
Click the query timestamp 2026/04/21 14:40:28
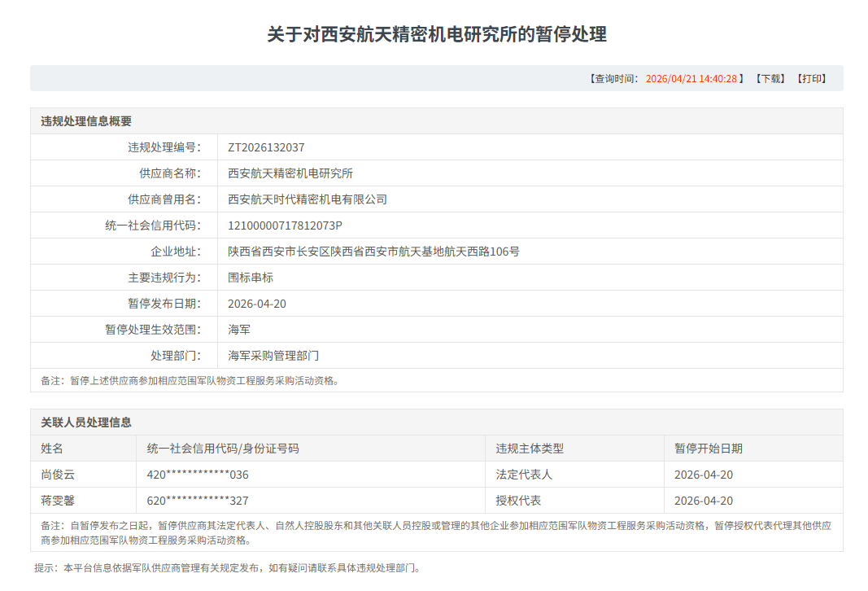point(691,79)
